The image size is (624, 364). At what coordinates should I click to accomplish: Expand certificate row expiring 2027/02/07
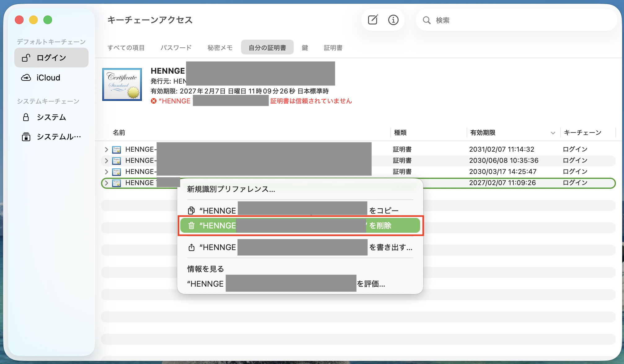tap(107, 183)
